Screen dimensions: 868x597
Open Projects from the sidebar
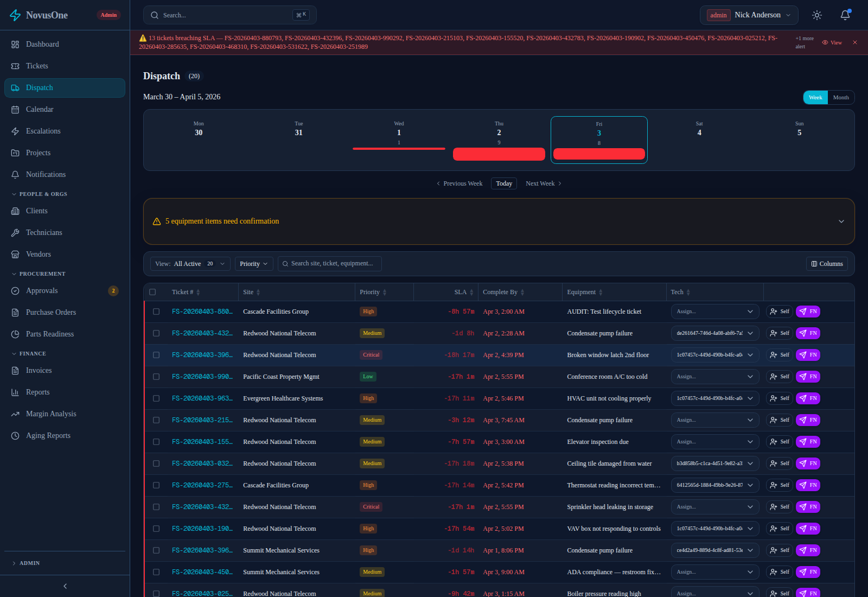coord(65,153)
